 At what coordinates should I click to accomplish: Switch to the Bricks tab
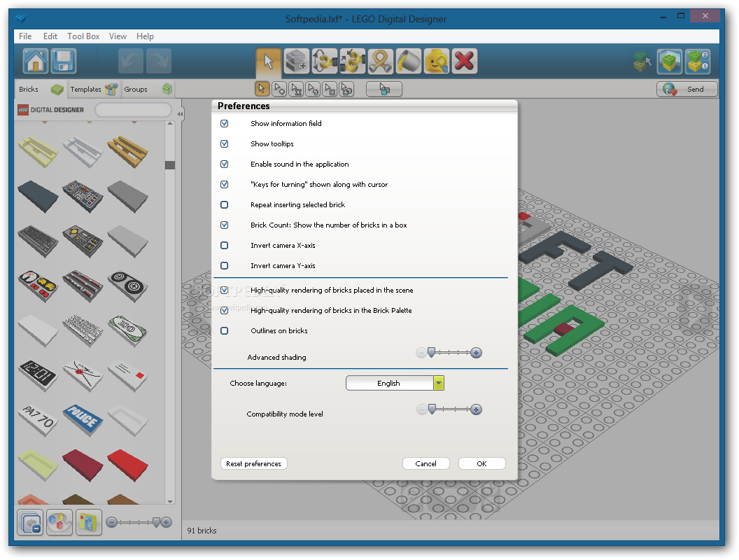click(x=41, y=89)
